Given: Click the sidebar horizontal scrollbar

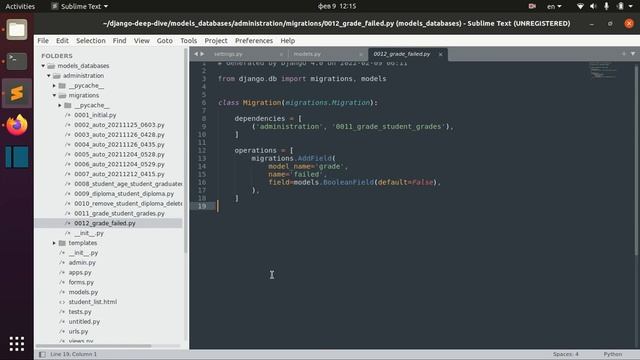Looking at the screenshot, I should (95, 346).
